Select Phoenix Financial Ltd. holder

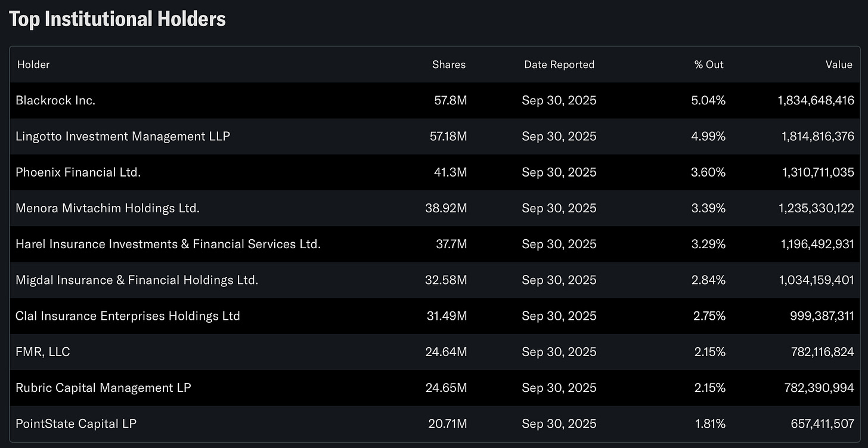78,172
